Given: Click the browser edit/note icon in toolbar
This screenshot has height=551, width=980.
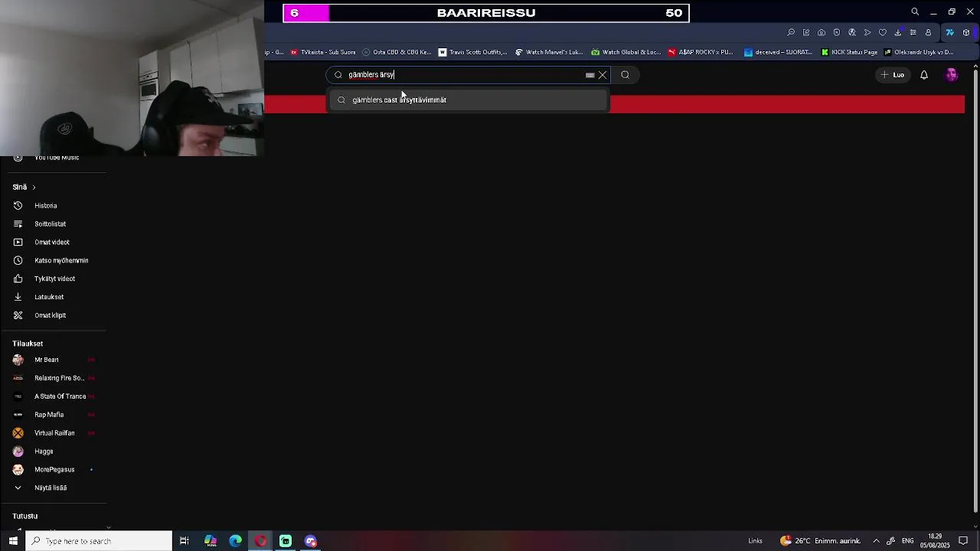Looking at the screenshot, I should [806, 33].
